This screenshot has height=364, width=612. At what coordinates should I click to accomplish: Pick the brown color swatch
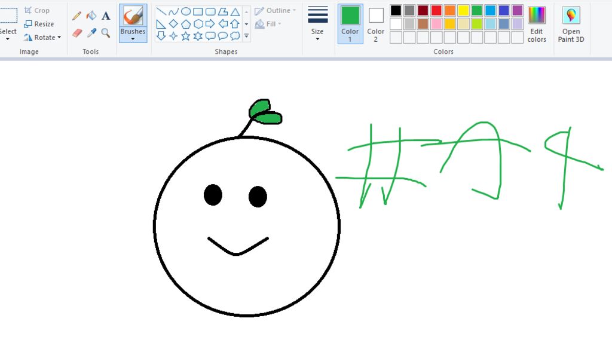pyautogui.click(x=423, y=24)
